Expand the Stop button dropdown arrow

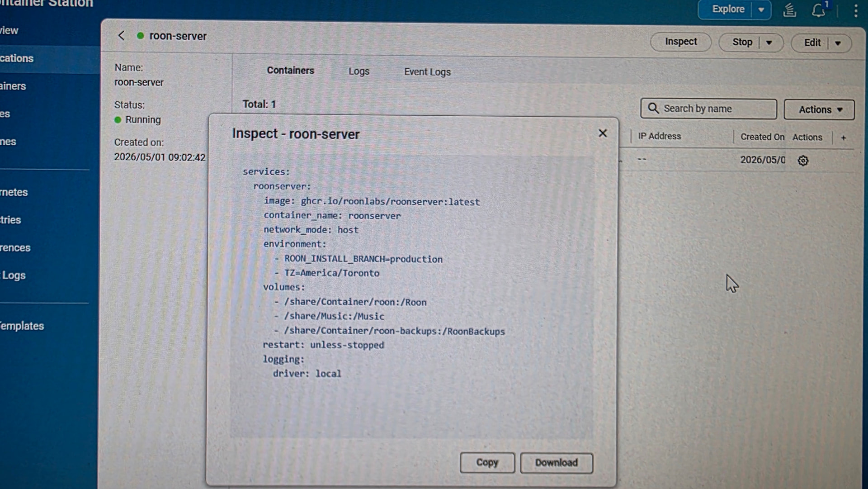coord(769,43)
